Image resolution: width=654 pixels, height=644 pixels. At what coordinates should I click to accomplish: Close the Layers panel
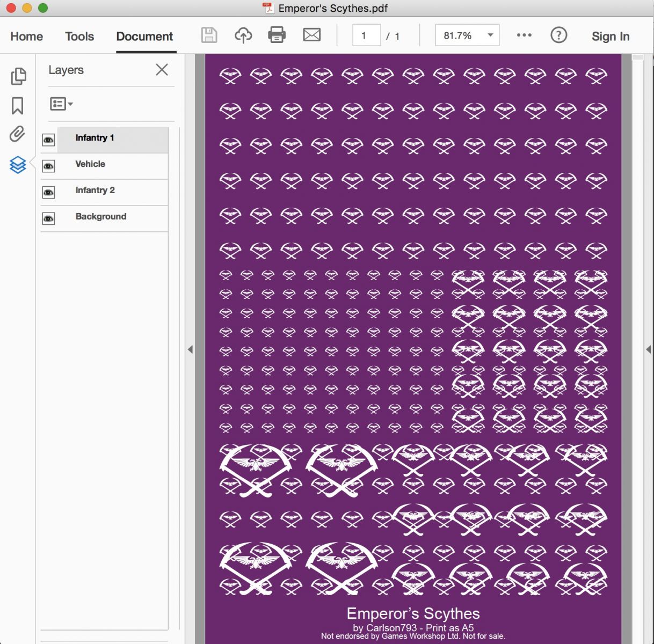pyautogui.click(x=162, y=70)
